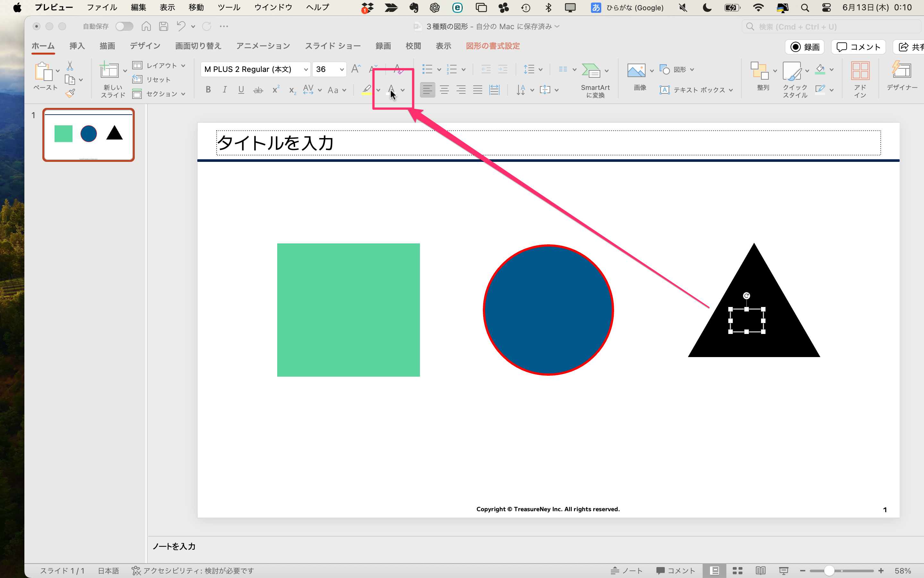The height and width of the screenshot is (578, 924).
Task: Click the Copy icon in the ribbon
Action: (x=70, y=80)
